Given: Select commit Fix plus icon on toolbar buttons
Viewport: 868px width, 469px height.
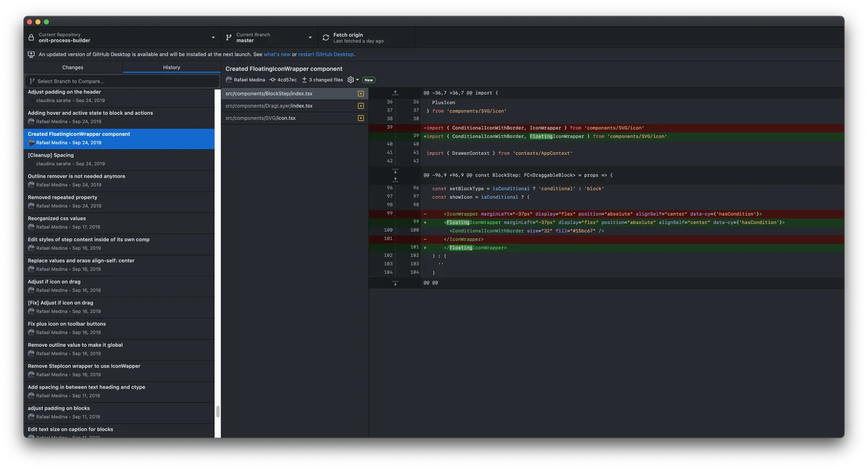Looking at the screenshot, I should tap(119, 328).
